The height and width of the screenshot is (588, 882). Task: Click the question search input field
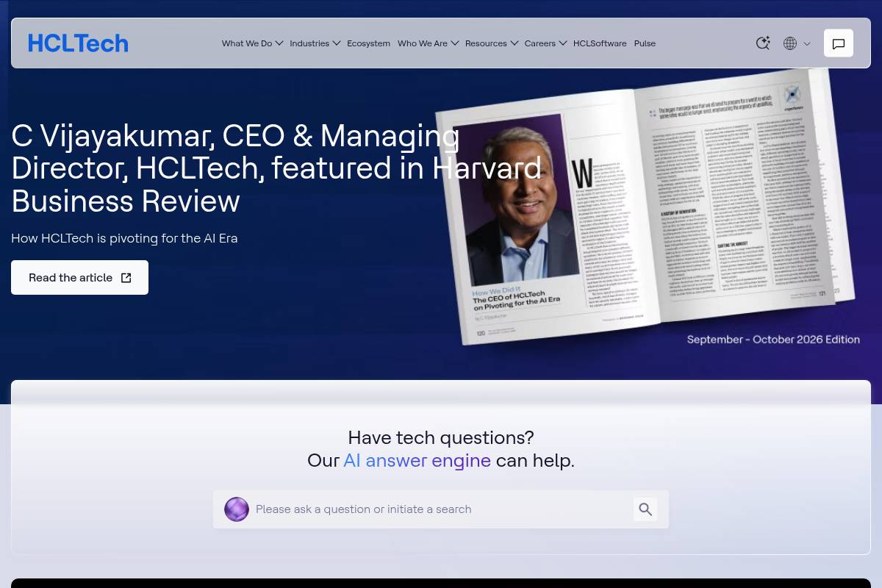(x=441, y=509)
